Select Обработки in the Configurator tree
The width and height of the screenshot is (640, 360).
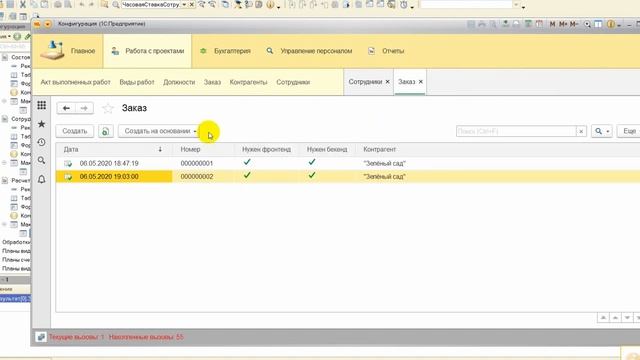[x=16, y=242]
